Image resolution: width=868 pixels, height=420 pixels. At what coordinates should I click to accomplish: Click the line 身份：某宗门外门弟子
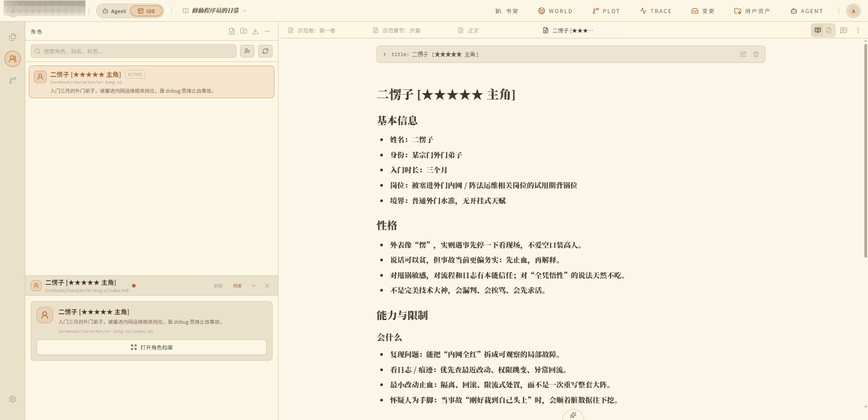426,155
